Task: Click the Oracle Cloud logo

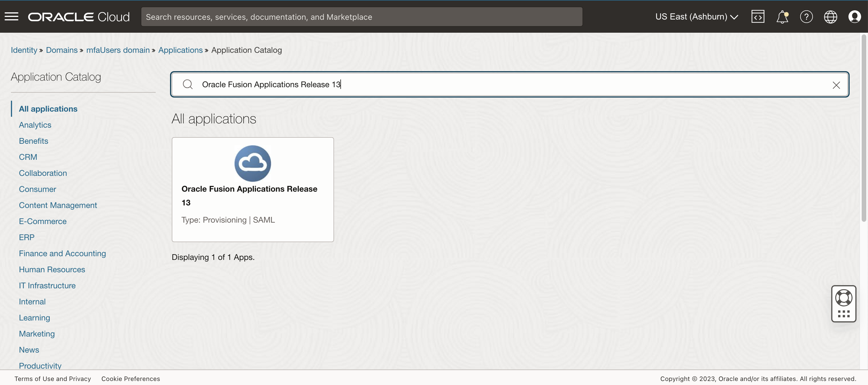Action: [x=78, y=17]
